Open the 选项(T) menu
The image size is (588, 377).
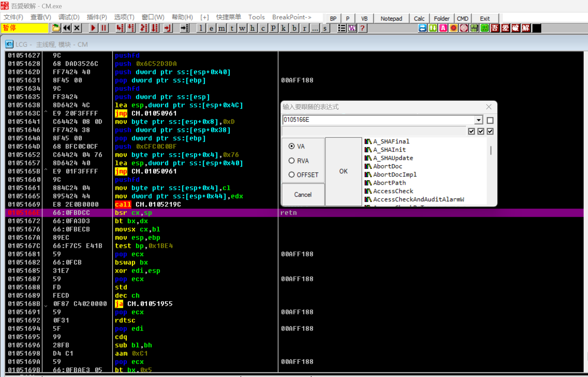tap(124, 17)
